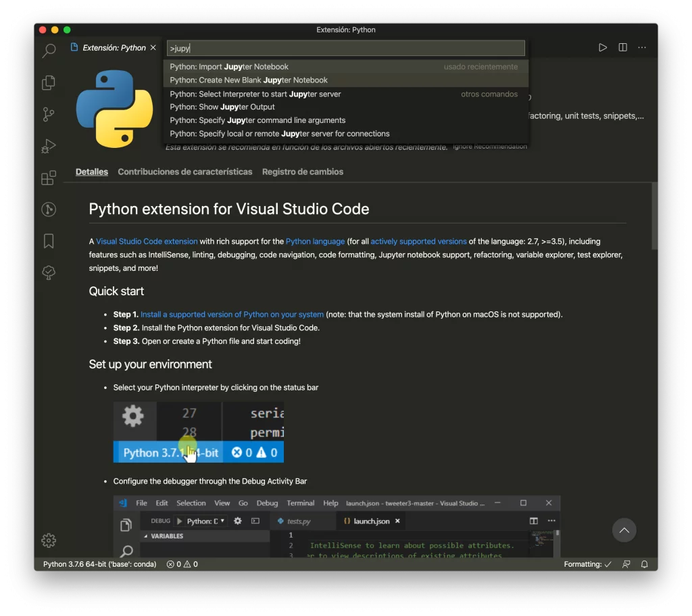Open the Registro de cambios tab

302,172
